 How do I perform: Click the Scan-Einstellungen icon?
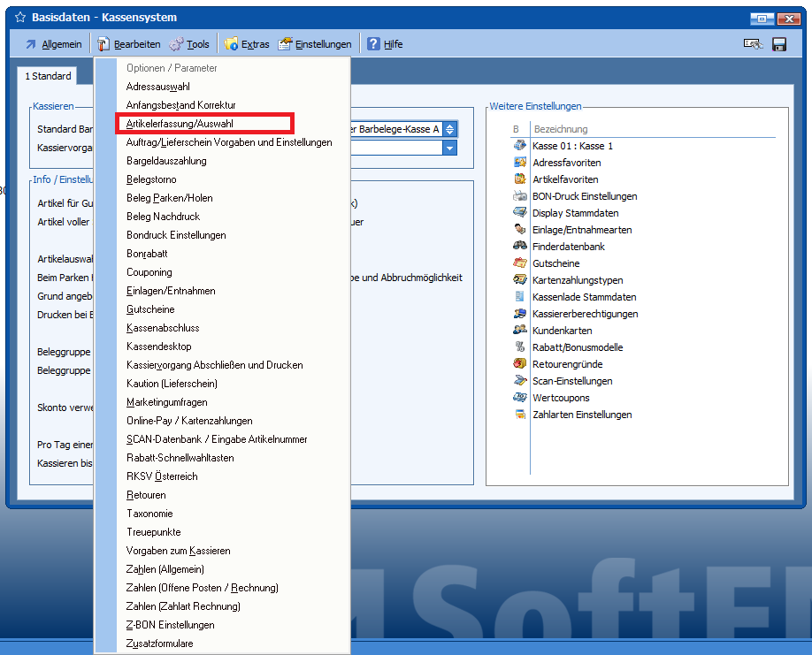click(520, 381)
